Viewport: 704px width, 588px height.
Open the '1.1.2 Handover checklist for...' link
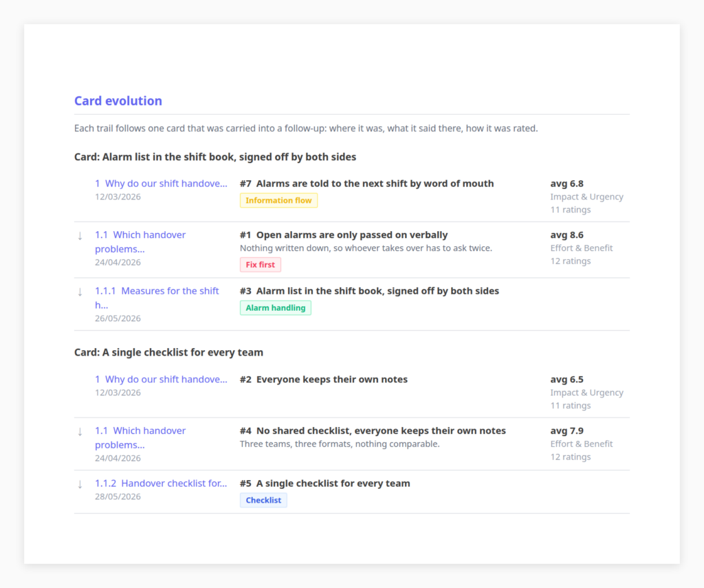pos(161,483)
